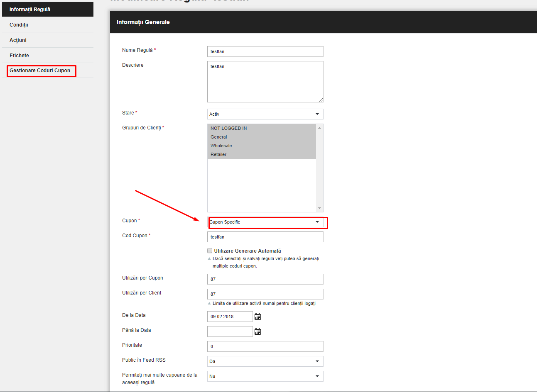Select the Wholesale customer group
Screen dimensions: 537x392
click(262, 146)
